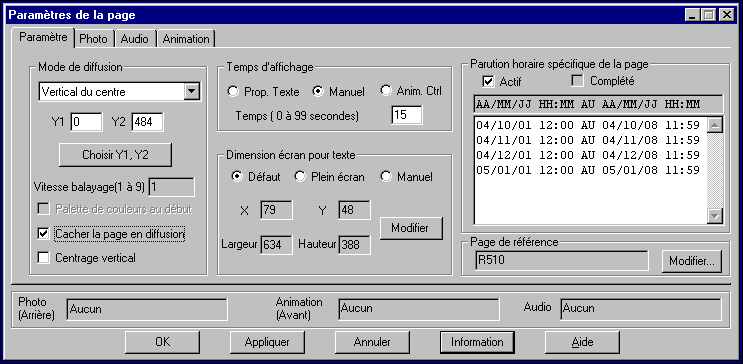Cancel with the Annuler button
Image resolution: width=743 pixels, height=364 pixels.
point(372,342)
